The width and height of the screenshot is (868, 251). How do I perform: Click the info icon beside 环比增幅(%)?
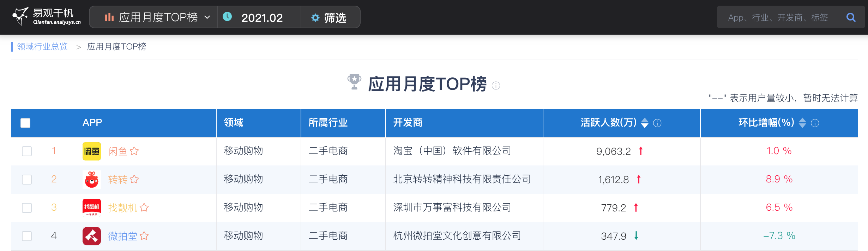pyautogui.click(x=815, y=123)
